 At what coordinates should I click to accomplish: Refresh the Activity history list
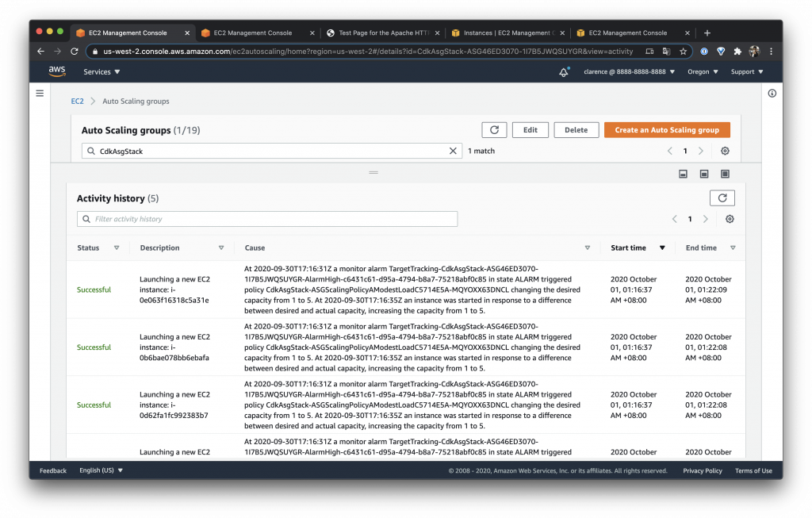point(722,198)
